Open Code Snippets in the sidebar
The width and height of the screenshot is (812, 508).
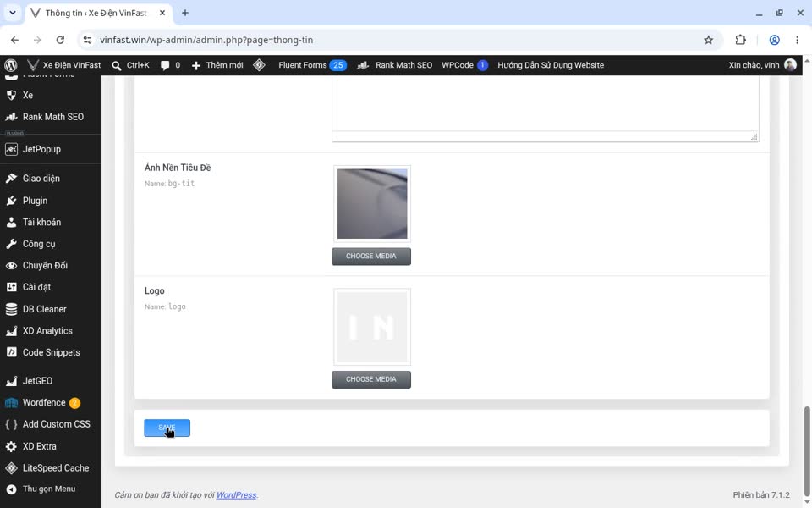(x=51, y=352)
